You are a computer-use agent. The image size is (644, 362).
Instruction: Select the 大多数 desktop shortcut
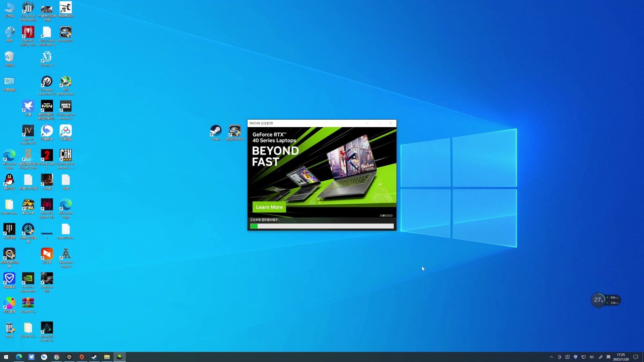(x=47, y=182)
